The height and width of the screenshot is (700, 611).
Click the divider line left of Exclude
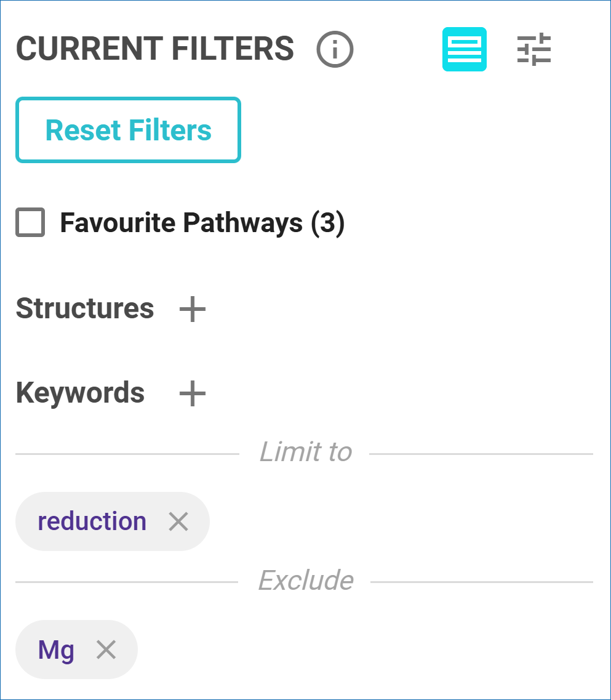[x=126, y=582]
